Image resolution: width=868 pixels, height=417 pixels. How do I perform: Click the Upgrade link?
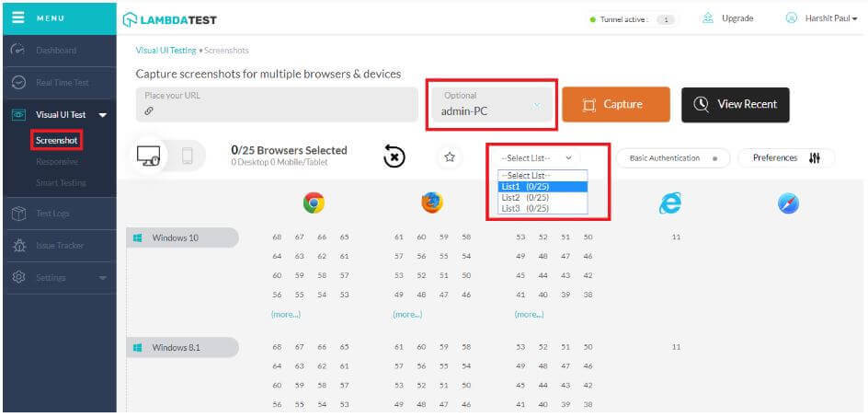tap(737, 18)
